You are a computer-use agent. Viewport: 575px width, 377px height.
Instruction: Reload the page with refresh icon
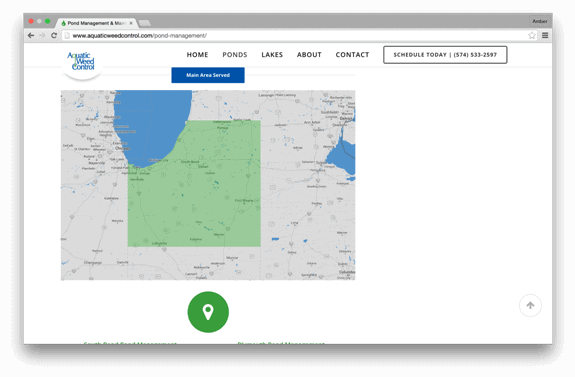tap(54, 36)
